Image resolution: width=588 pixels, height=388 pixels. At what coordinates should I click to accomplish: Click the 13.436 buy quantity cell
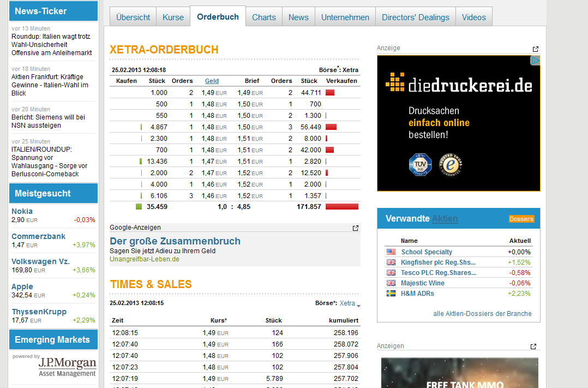[157, 162]
